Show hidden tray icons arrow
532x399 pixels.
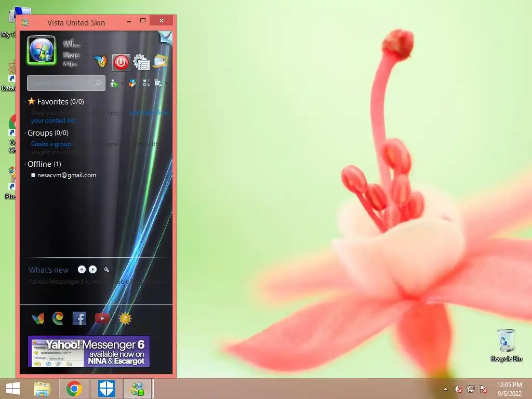point(445,389)
